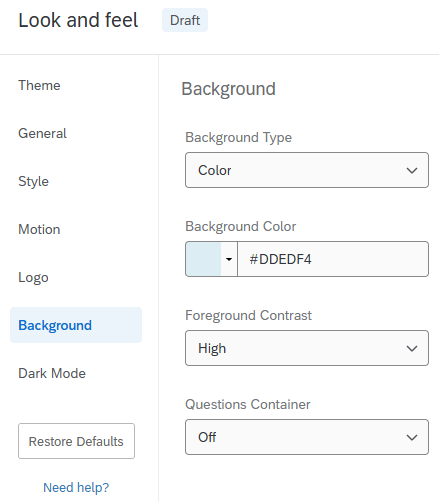The width and height of the screenshot is (439, 502).
Task: Click the Draft status badge
Action: 185,20
